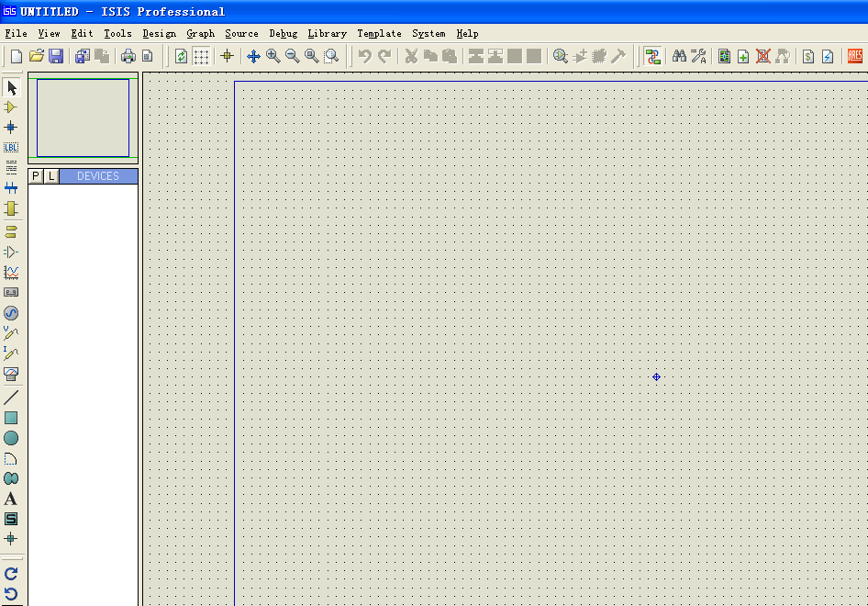Select the 2D text tool (A)
Screen dimensions: 868x606
pos(10,499)
